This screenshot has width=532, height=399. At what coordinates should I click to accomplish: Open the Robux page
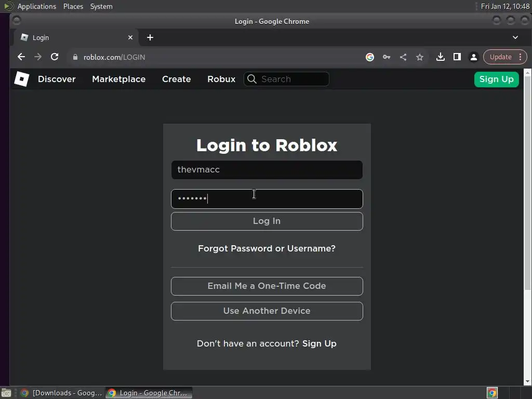click(221, 79)
